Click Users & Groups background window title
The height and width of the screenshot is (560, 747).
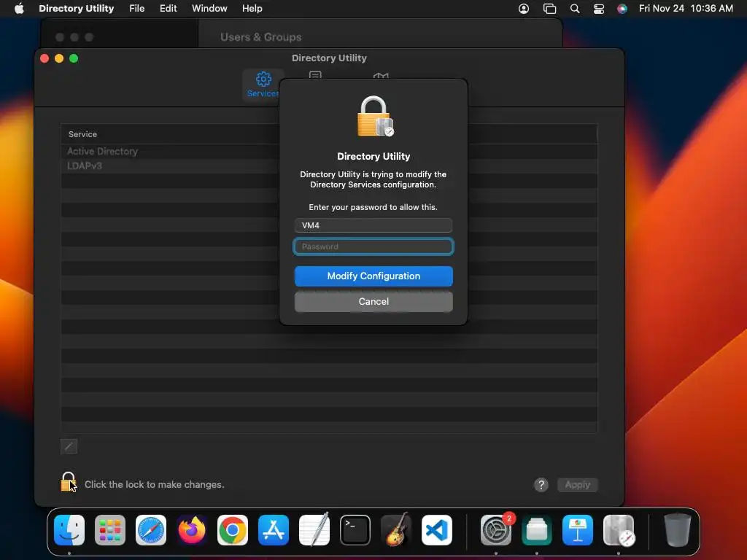(260, 37)
